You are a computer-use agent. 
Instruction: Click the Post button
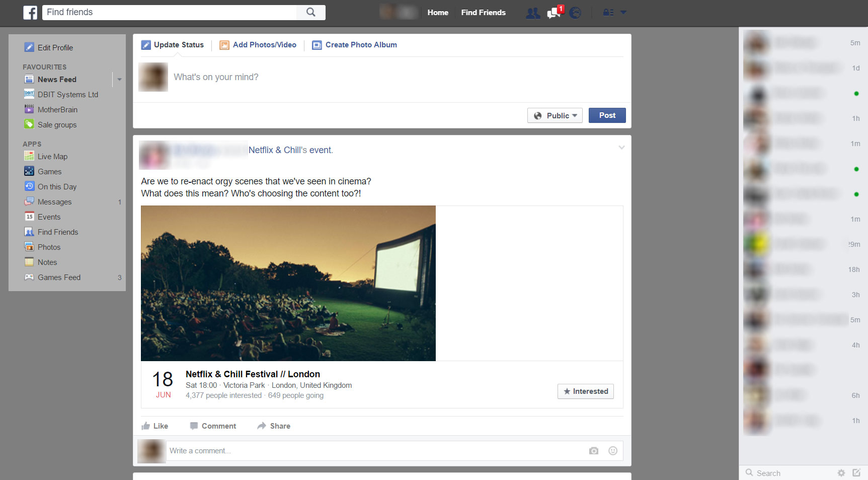click(x=607, y=115)
